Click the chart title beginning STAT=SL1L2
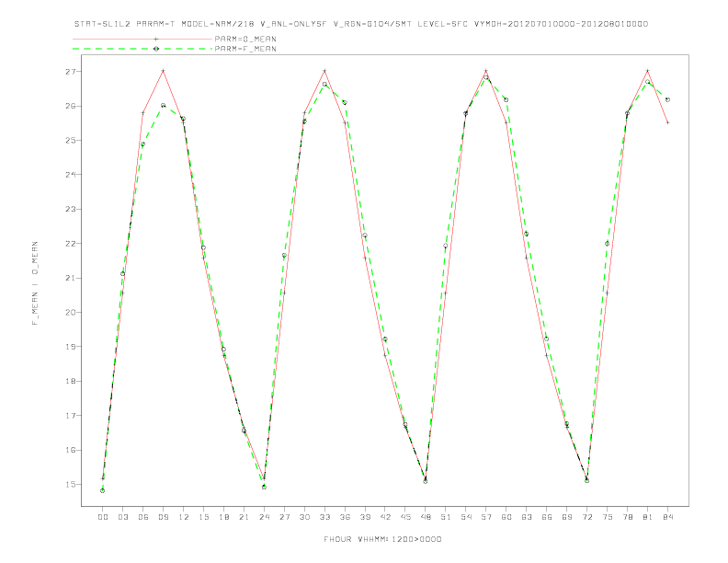This screenshot has height=563, width=728. (x=361, y=24)
